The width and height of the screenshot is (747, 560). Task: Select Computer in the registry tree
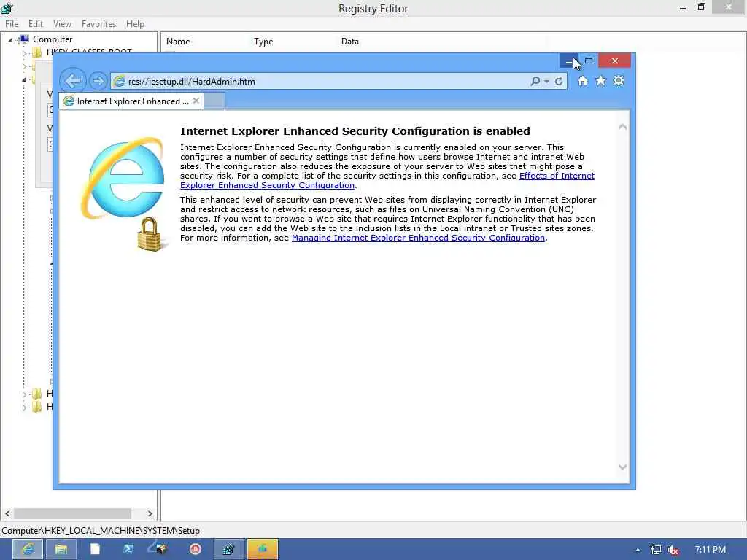pos(53,39)
